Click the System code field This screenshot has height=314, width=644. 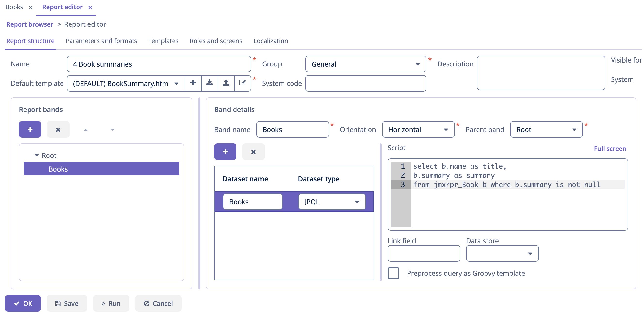point(366,83)
